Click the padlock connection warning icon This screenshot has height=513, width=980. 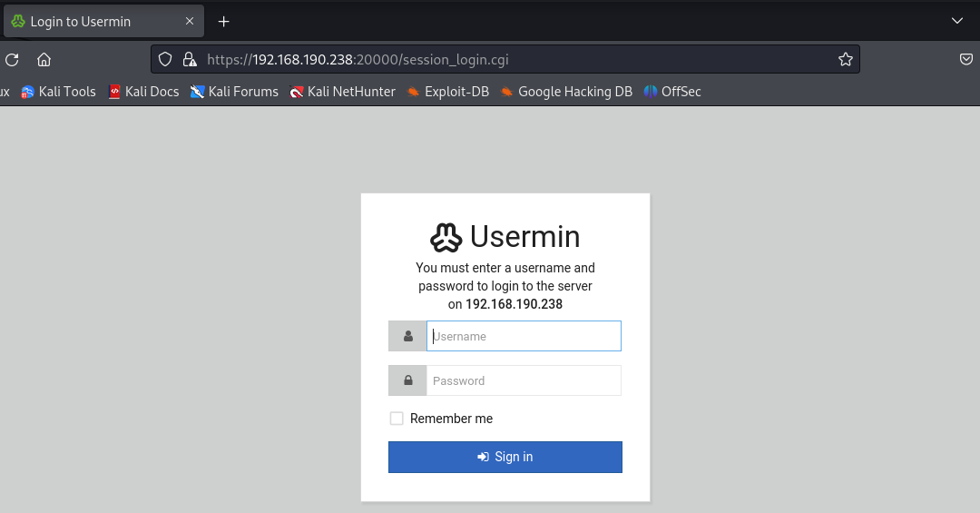click(x=190, y=59)
